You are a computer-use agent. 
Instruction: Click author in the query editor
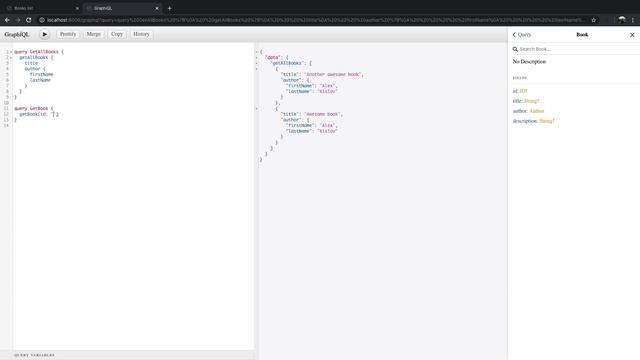pyautogui.click(x=32, y=69)
